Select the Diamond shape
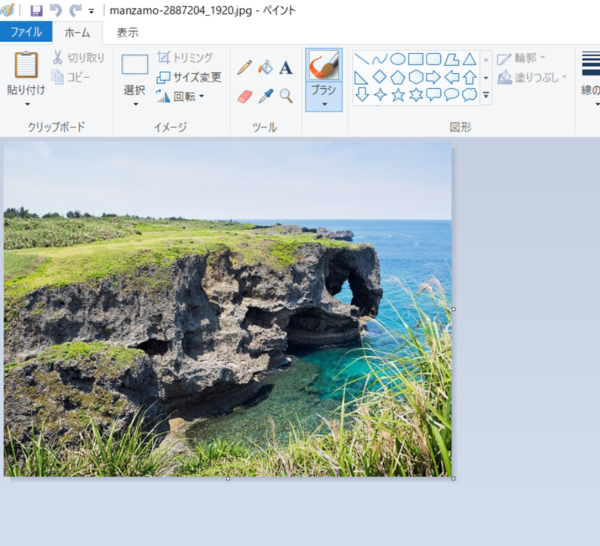 [x=380, y=77]
